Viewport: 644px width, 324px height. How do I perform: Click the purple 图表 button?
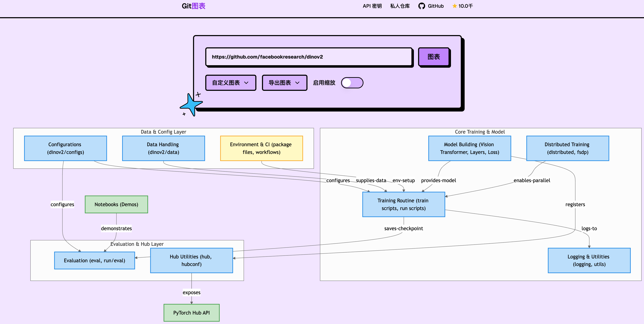(434, 57)
